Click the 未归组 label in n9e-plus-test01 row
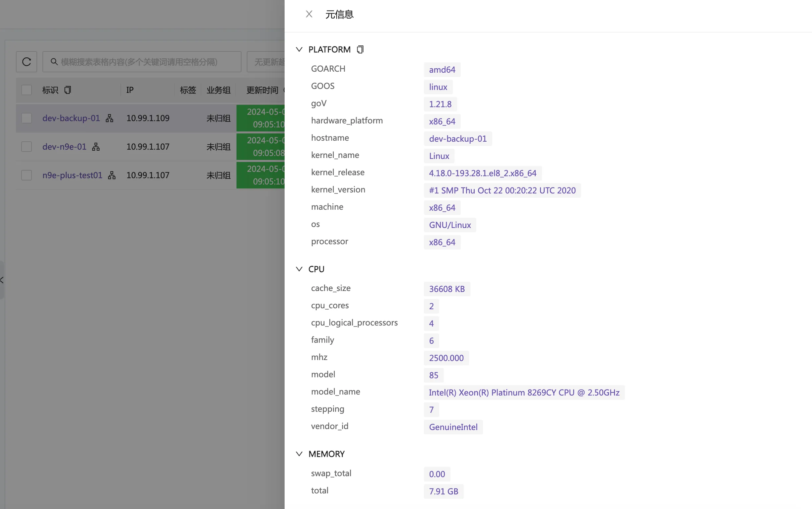The height and width of the screenshot is (509, 812). pyautogui.click(x=218, y=175)
